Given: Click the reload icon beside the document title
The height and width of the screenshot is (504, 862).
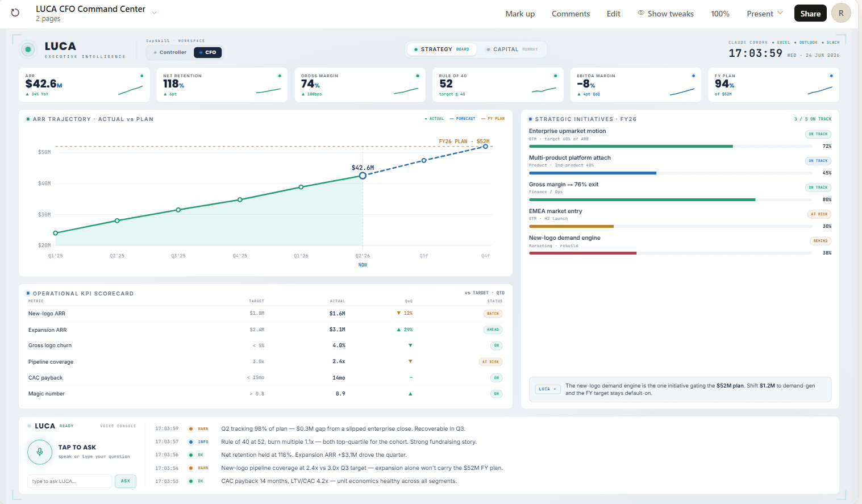Looking at the screenshot, I should point(15,13).
